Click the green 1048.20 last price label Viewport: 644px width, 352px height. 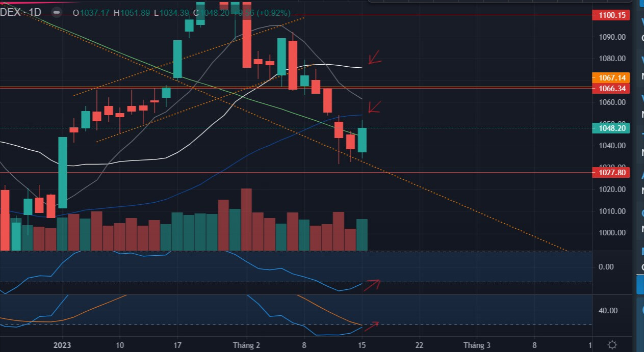(610, 128)
